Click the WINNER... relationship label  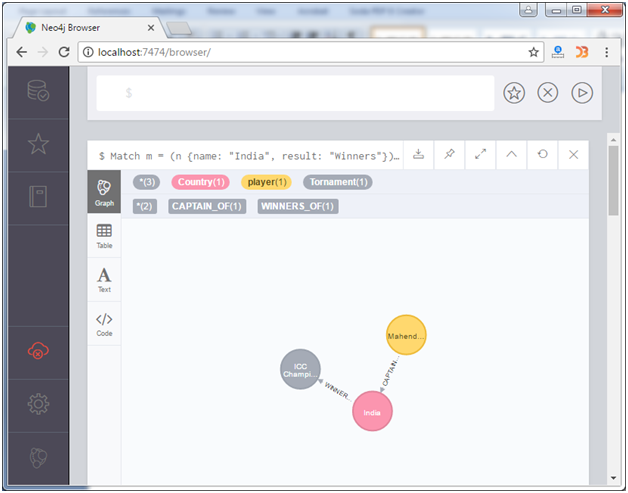click(x=337, y=392)
